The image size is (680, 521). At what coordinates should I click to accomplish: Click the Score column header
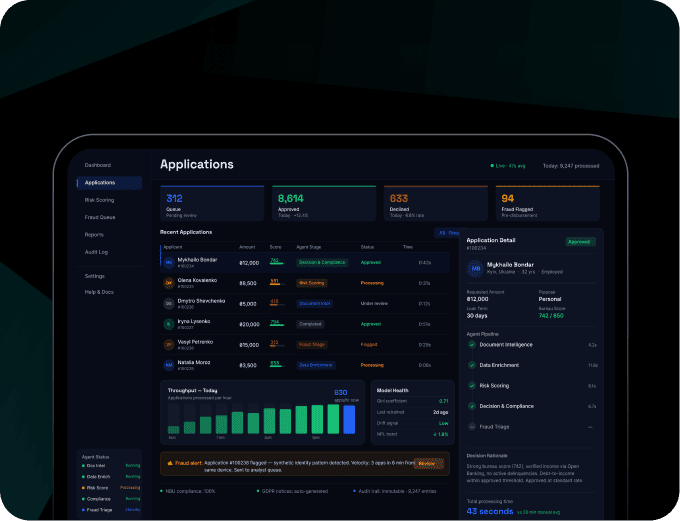tap(275, 247)
